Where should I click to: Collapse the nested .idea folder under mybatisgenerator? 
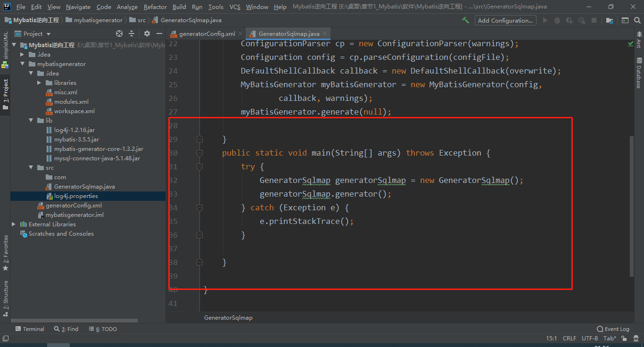click(31, 74)
